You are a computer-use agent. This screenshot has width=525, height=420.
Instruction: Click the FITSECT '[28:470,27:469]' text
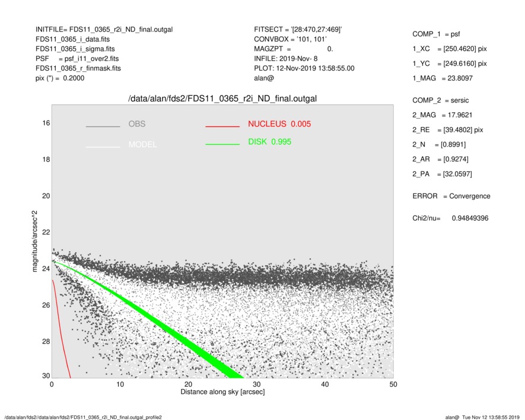coord(298,30)
